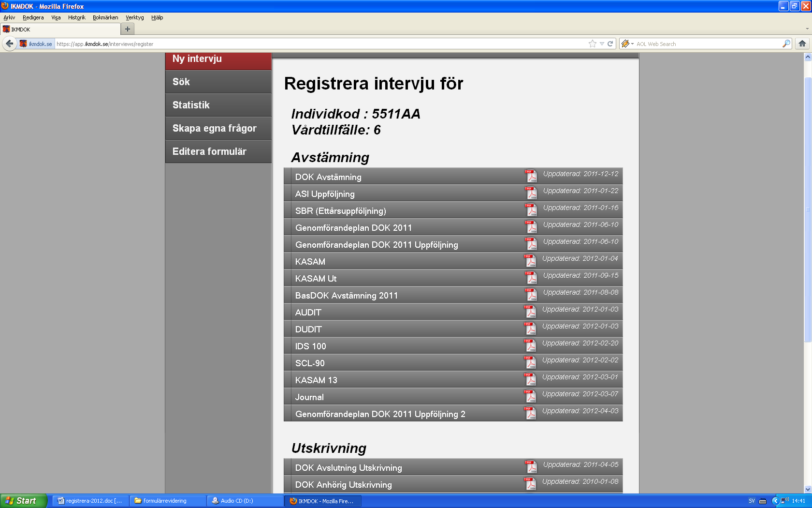Screen dimensions: 812x508
Task: Open URL history dropdown arrow
Action: pos(602,44)
